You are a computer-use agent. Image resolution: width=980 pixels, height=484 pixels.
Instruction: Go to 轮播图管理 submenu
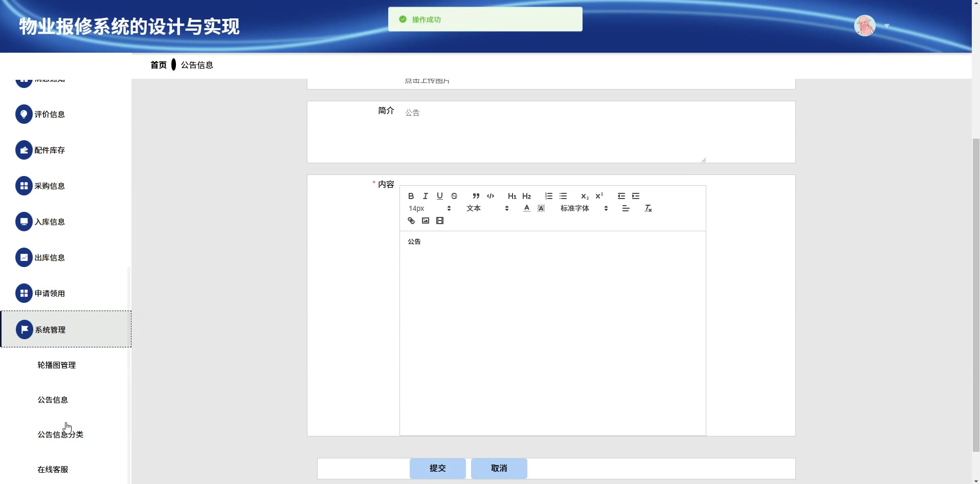(x=56, y=365)
